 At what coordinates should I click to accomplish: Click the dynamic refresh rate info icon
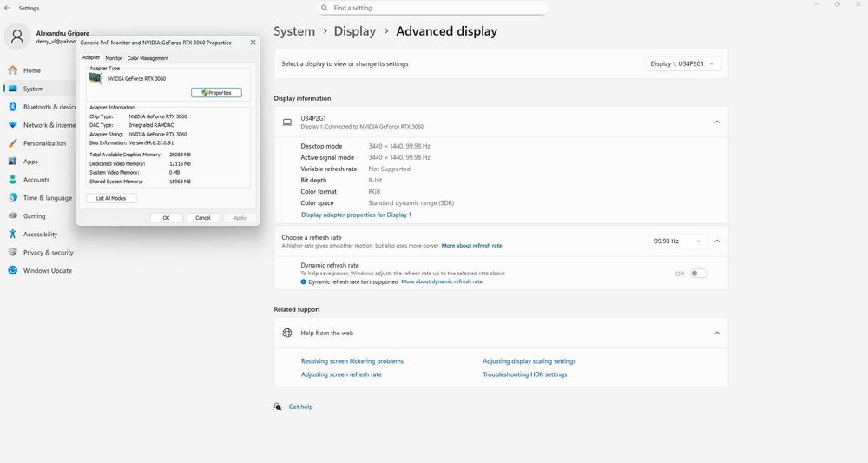303,282
